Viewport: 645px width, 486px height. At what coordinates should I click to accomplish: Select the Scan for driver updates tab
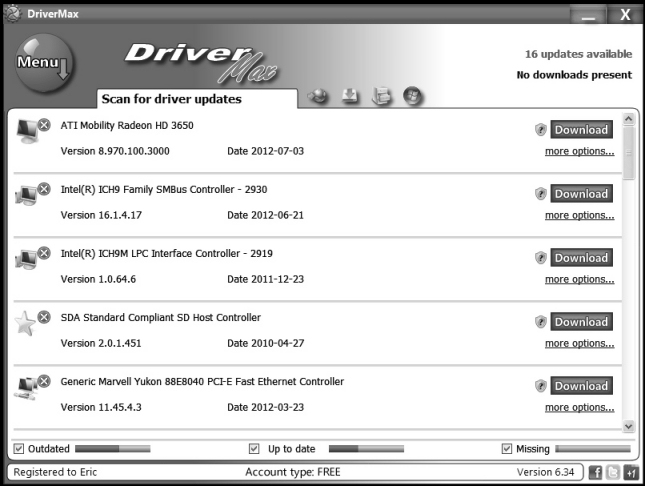click(x=197, y=99)
